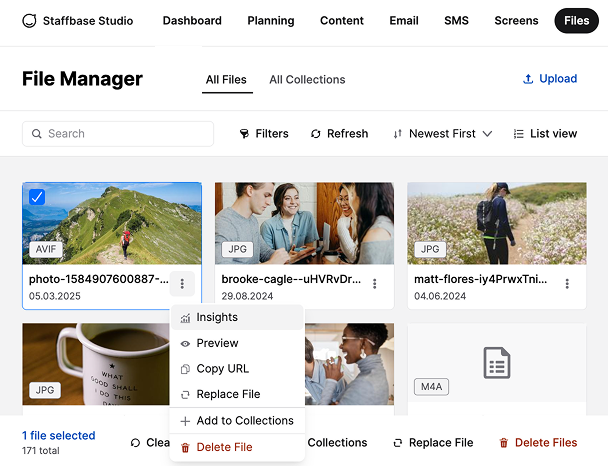Click Copy URL in the menu

click(x=223, y=369)
